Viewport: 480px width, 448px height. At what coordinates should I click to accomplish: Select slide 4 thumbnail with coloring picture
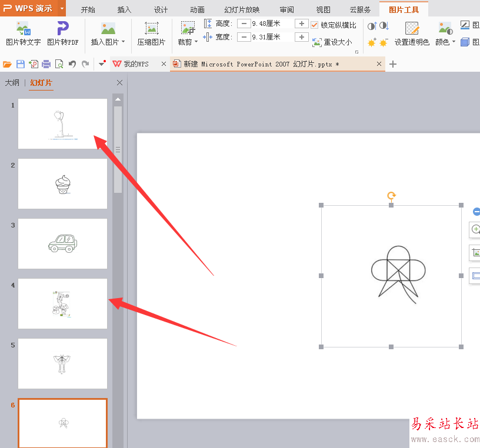click(63, 303)
